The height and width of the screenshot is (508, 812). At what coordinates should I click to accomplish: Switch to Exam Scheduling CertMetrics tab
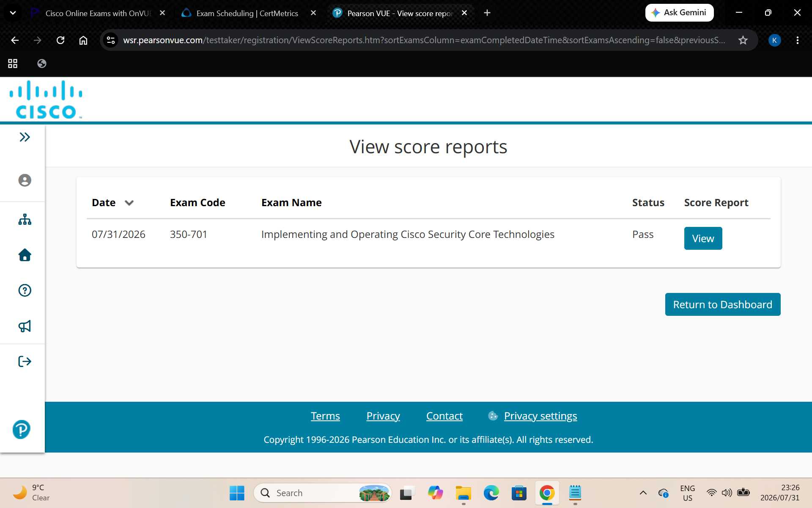(247, 13)
